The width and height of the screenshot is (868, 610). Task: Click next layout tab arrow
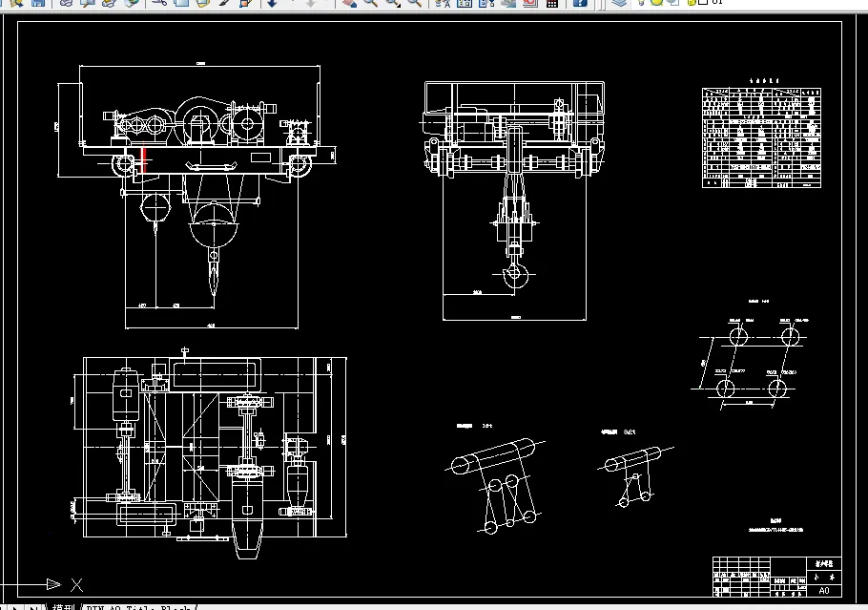[x=15, y=607]
